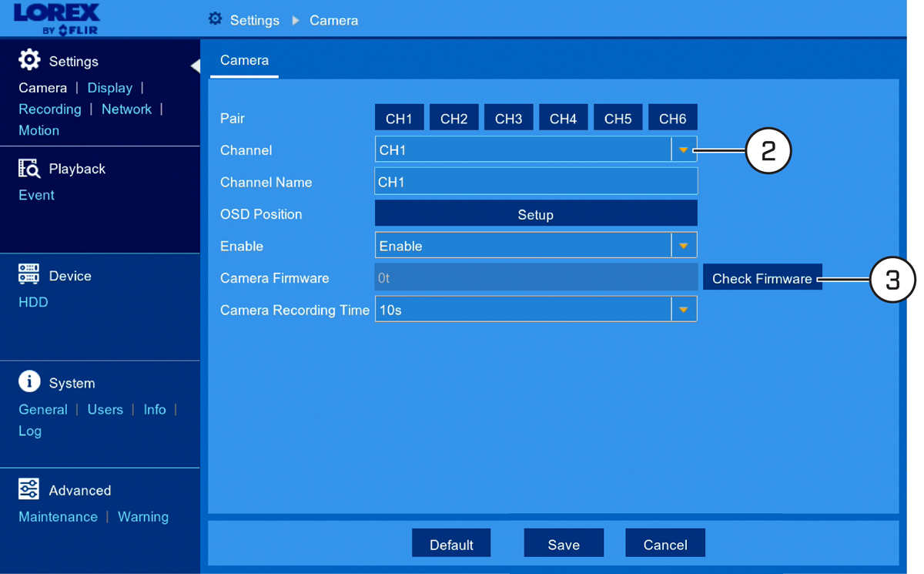This screenshot has width=924, height=574.
Task: Select the Camera tab
Action: pos(244,60)
